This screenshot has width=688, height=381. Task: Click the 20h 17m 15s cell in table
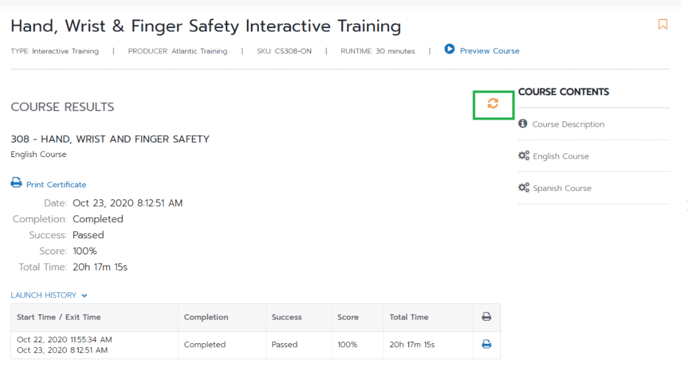coord(412,345)
